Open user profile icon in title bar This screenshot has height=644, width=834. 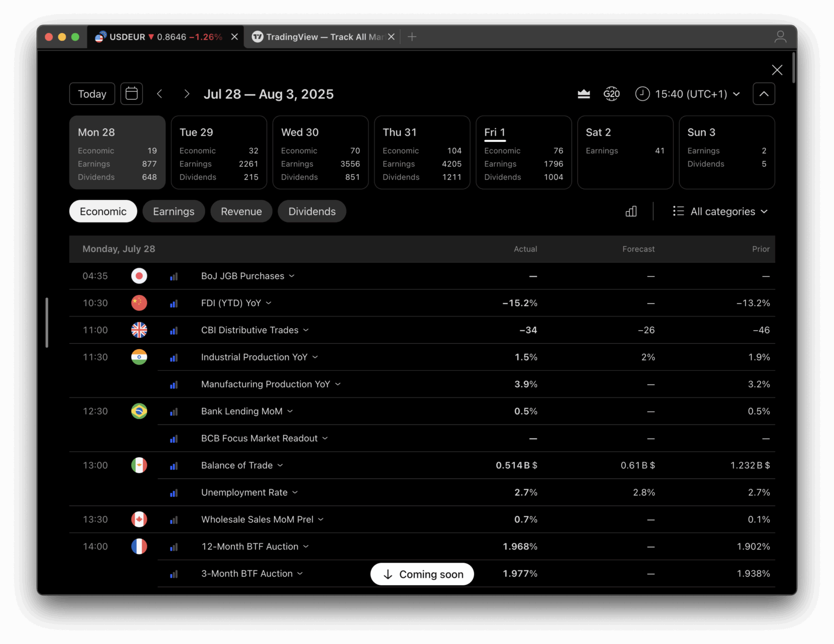[780, 36]
